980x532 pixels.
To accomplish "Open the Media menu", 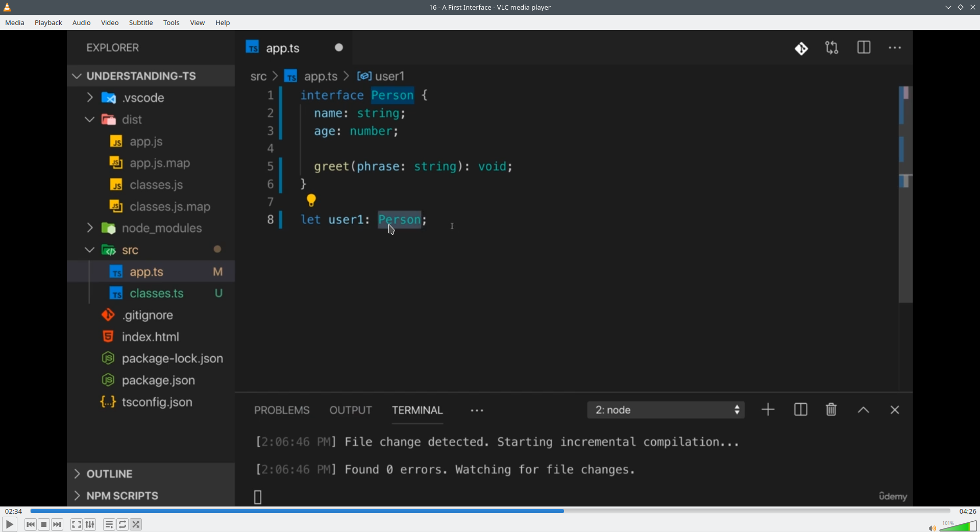I will tap(15, 23).
